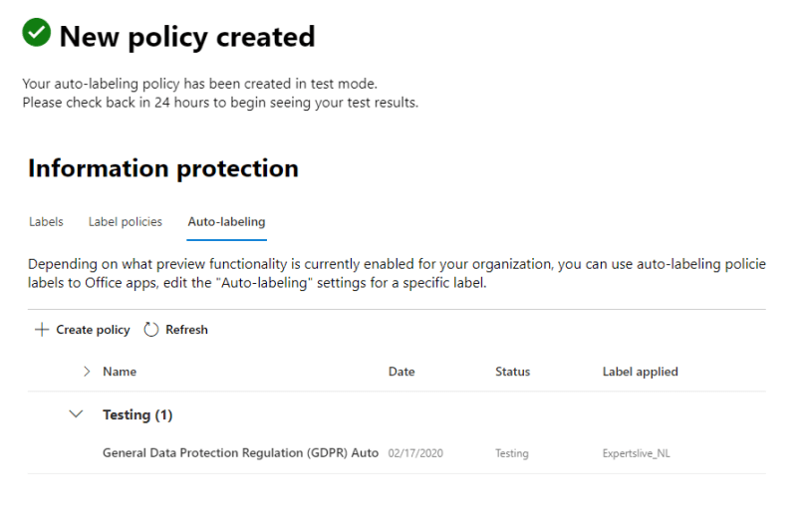
Task: Open the Label policies tab
Action: coord(125,222)
